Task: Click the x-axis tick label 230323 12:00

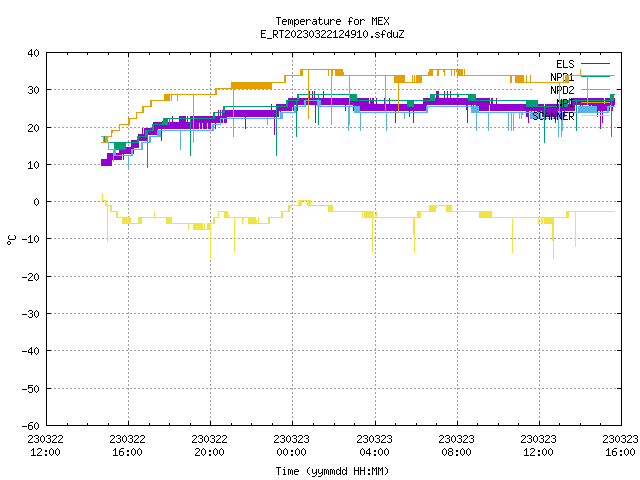Action: click(x=538, y=446)
